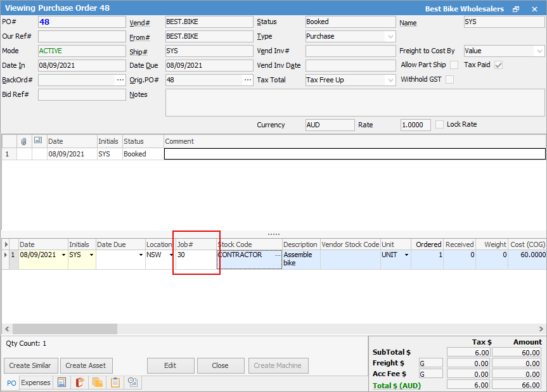
Task: Toggle the Lock Rate checkbox
Action: (440, 124)
